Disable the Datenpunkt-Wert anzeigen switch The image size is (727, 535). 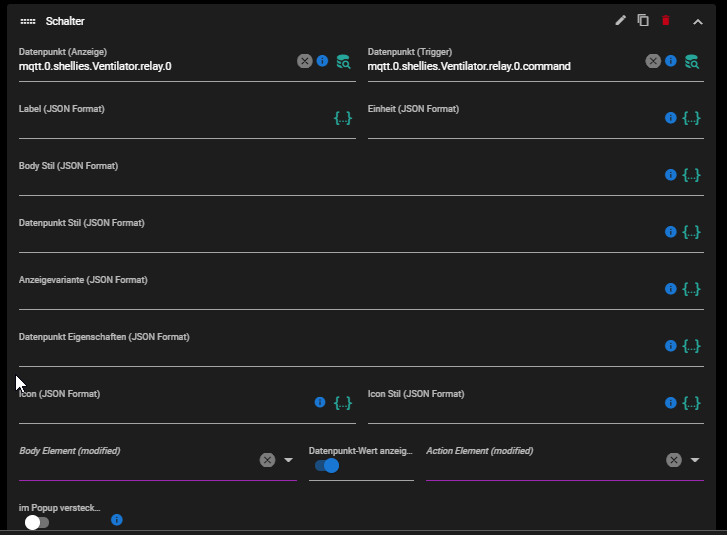pyautogui.click(x=327, y=465)
